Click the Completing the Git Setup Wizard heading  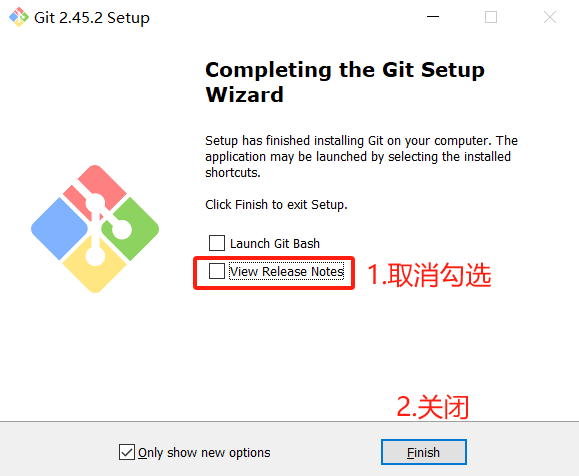[x=345, y=82]
